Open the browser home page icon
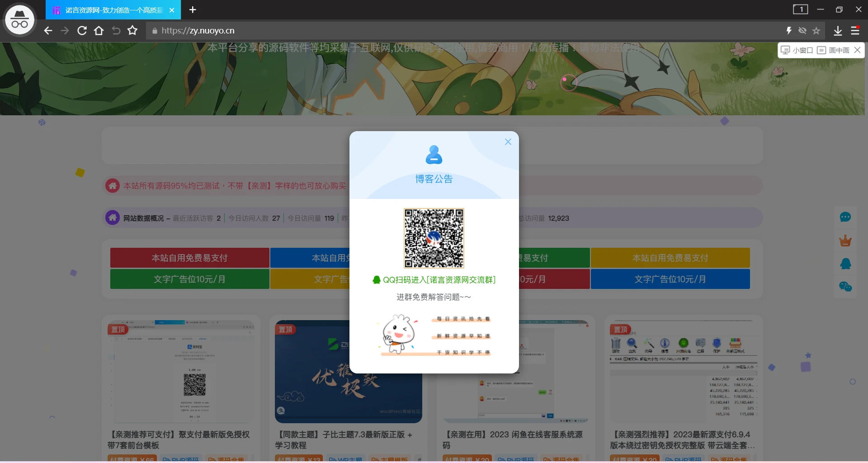Screen dimensions: 868x463 pyautogui.click(x=99, y=31)
